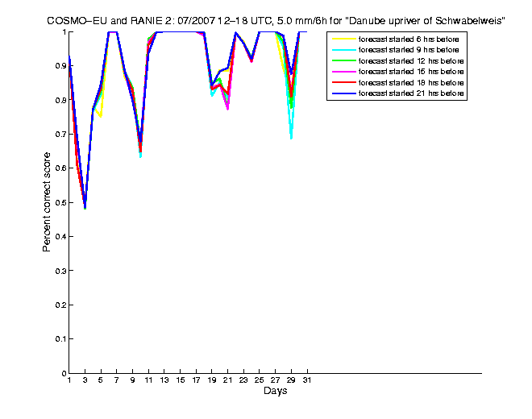Click the y-axis tick label 0.3

coord(60,271)
